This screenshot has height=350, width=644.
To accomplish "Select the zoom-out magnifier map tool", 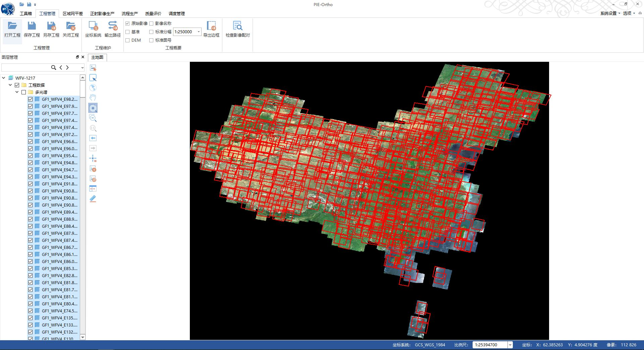I will point(93,118).
